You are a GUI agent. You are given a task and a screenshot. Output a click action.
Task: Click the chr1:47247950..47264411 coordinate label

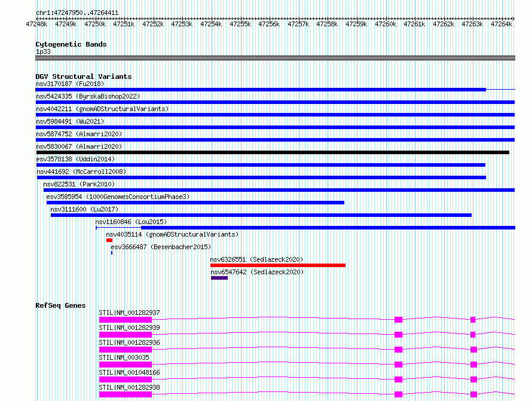point(77,13)
